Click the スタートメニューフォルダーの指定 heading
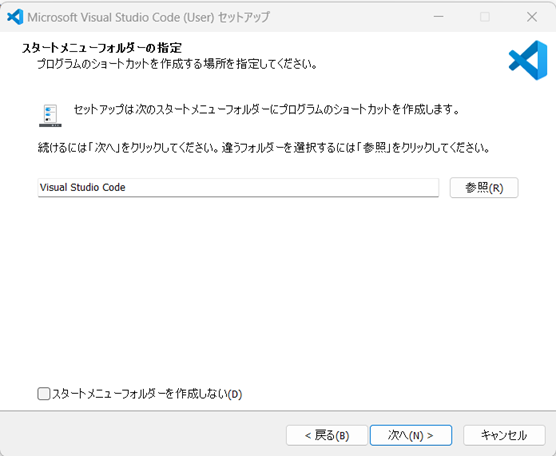Screen dimensions: 556x456 tap(102, 48)
